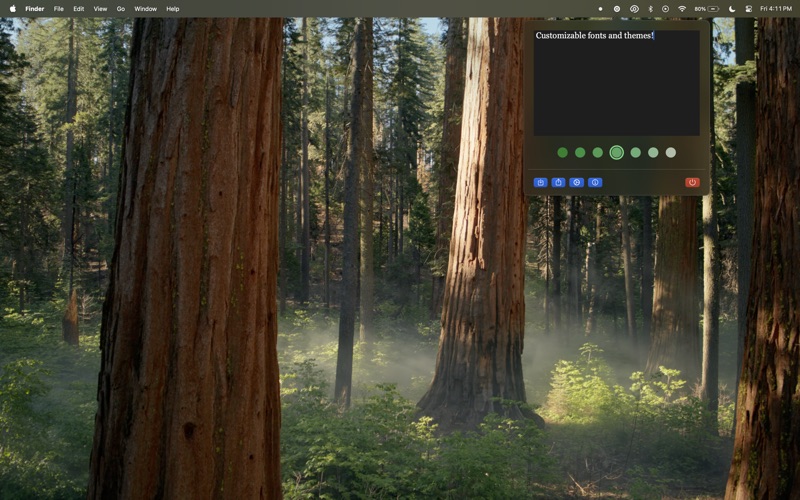Open the View menu
This screenshot has width=800, height=500.
tap(101, 9)
